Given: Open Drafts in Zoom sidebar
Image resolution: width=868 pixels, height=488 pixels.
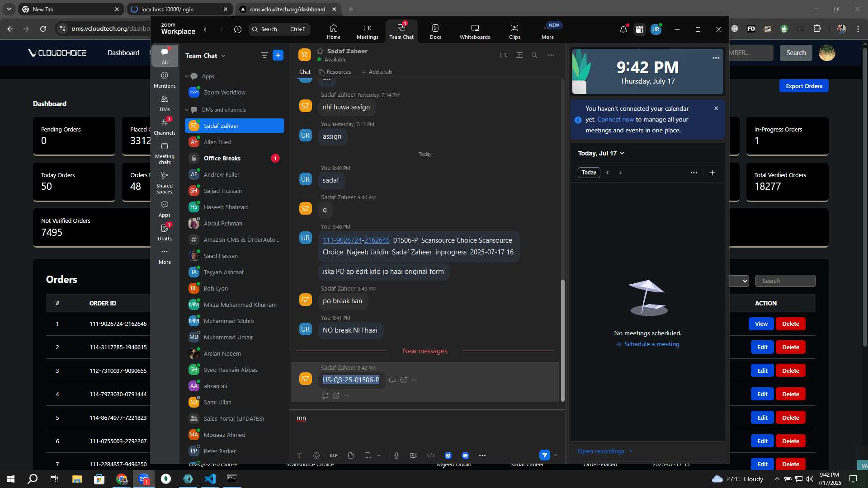Looking at the screenshot, I should pos(165,233).
